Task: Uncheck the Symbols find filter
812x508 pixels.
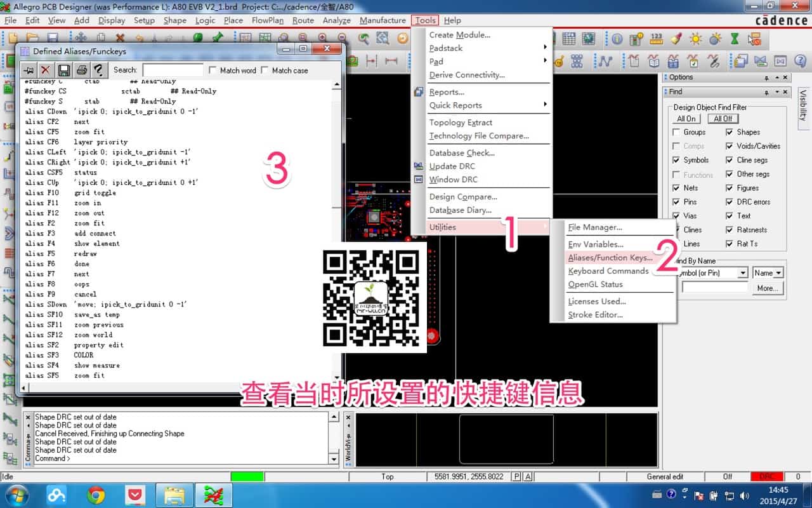Action: (676, 160)
